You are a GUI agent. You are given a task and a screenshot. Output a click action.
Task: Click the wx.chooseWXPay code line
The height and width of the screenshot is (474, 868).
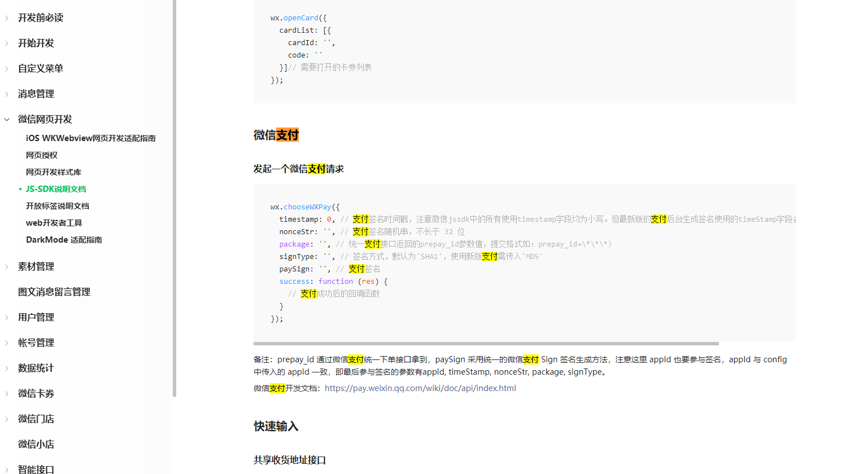point(305,207)
